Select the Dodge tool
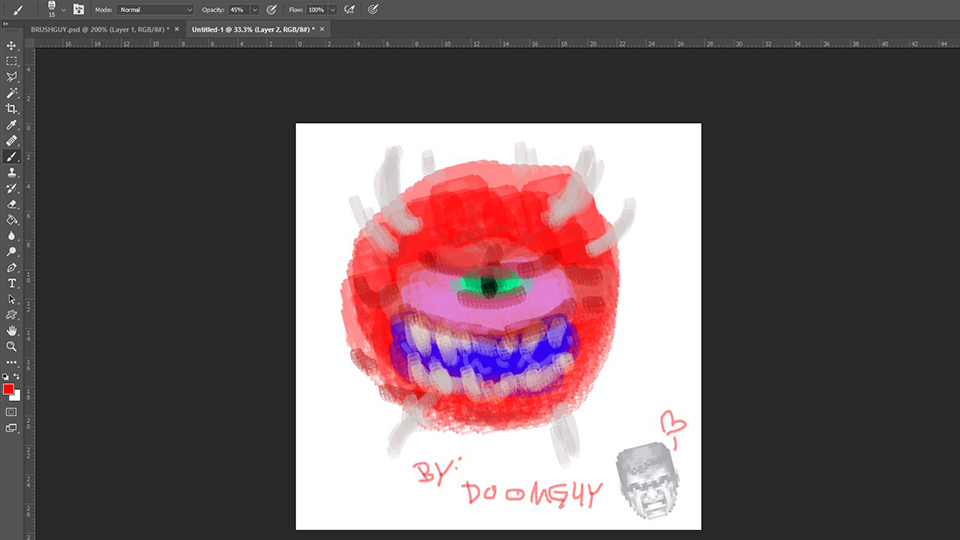960x540 pixels. [x=11, y=252]
